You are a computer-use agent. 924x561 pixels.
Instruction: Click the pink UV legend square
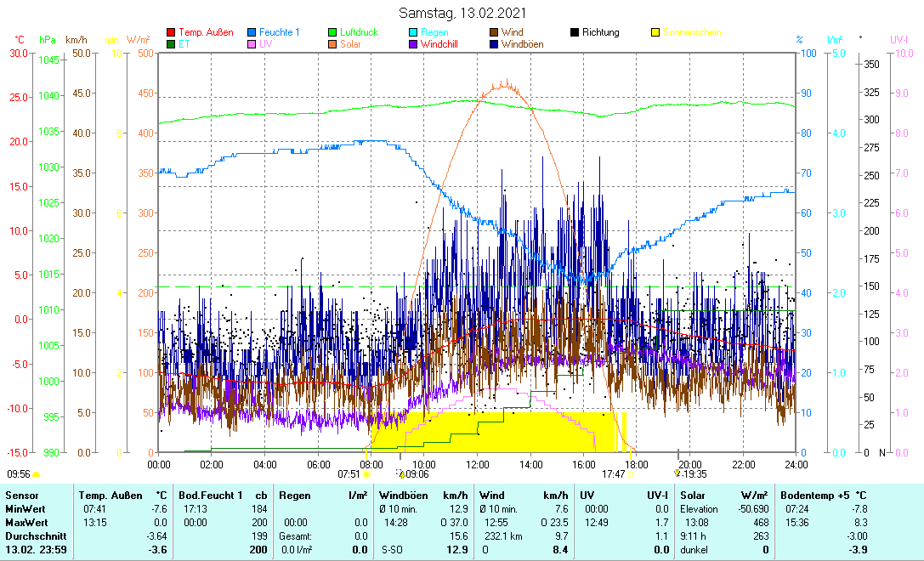pyautogui.click(x=252, y=44)
